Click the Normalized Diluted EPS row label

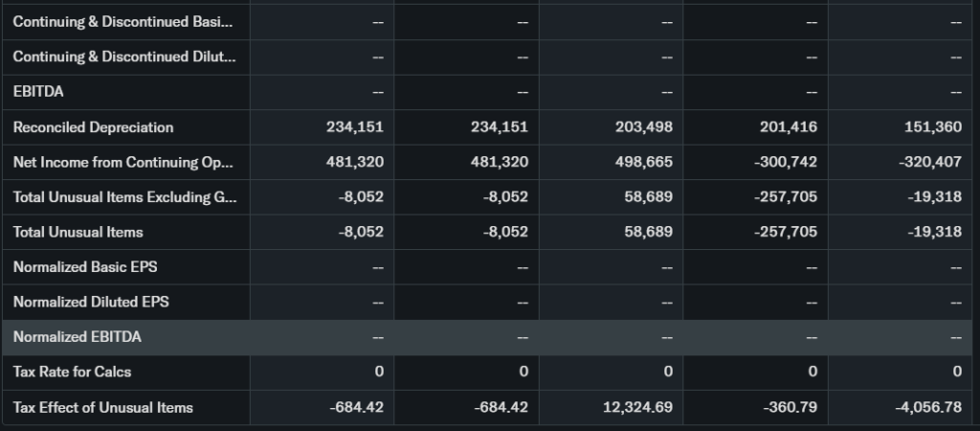91,302
